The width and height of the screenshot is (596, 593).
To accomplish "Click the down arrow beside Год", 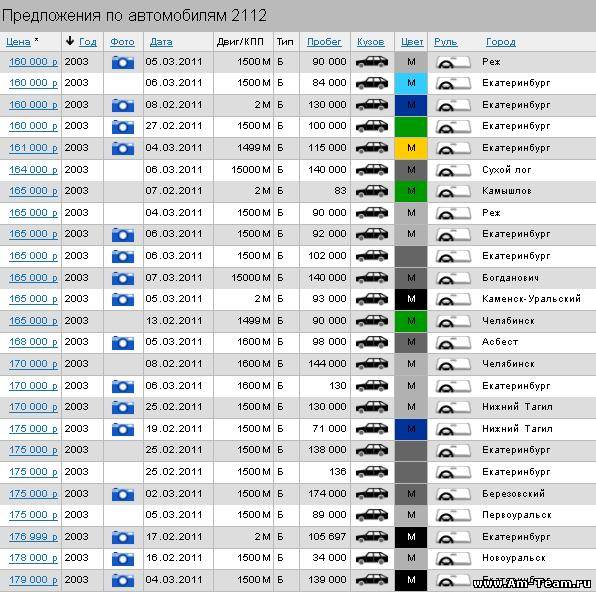I will (70, 41).
